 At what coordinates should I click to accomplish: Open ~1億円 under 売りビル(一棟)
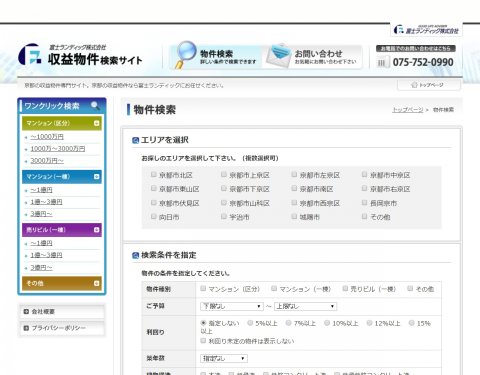[x=41, y=243]
